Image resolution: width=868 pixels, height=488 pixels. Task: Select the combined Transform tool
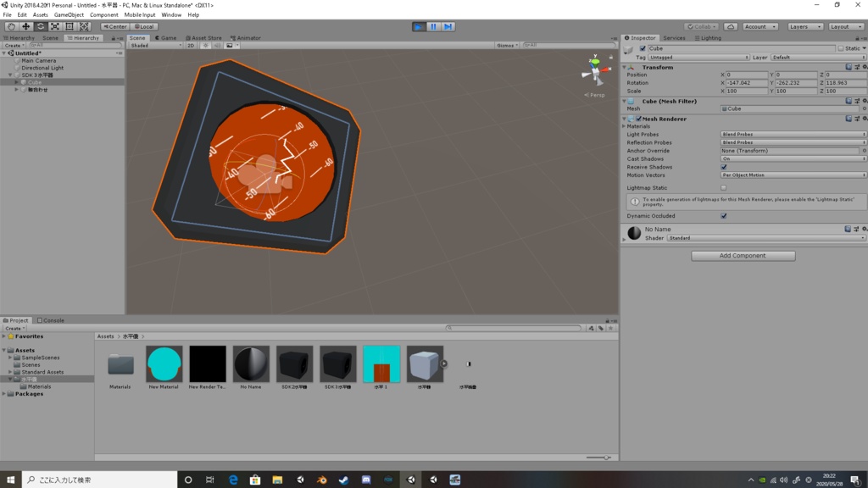[84, 26]
